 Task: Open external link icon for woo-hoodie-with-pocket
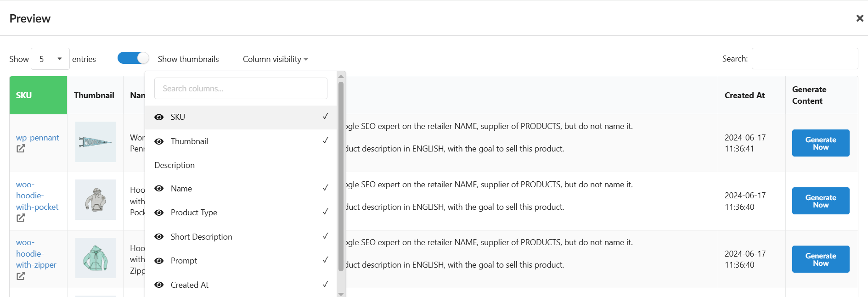(21, 218)
